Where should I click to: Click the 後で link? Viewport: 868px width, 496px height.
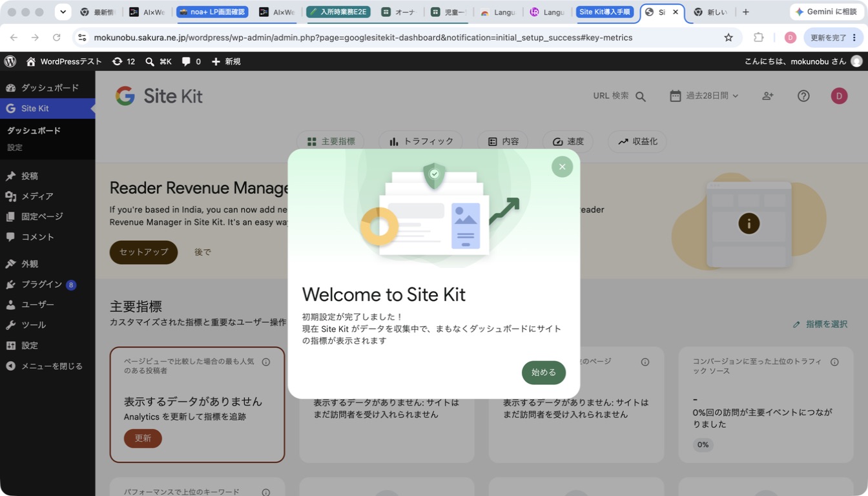[x=203, y=252]
